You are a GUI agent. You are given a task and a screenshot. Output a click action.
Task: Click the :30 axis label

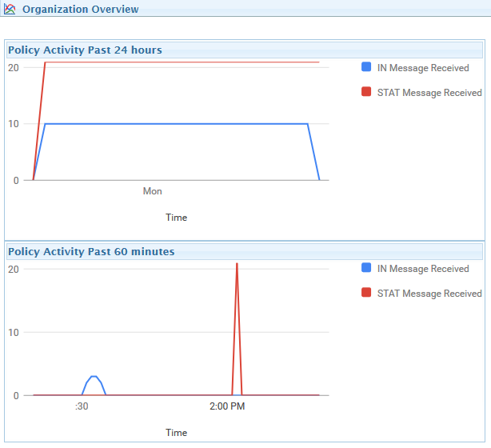click(x=82, y=406)
